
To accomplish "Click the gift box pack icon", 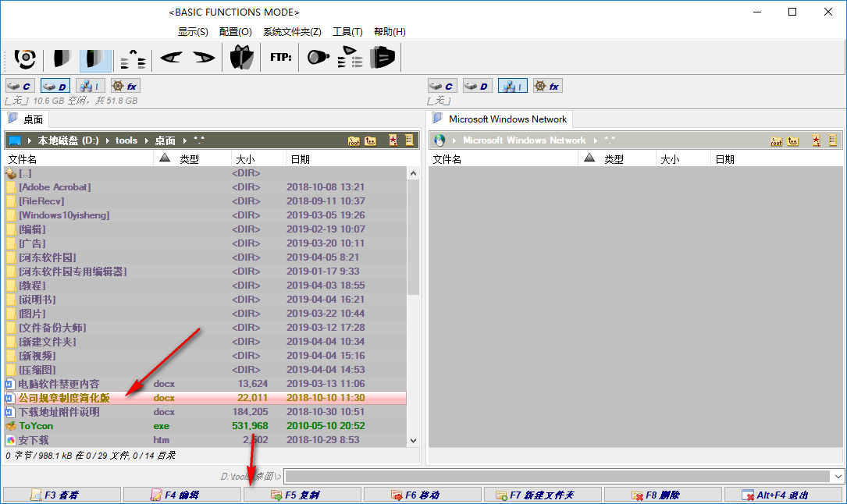I will coord(241,57).
